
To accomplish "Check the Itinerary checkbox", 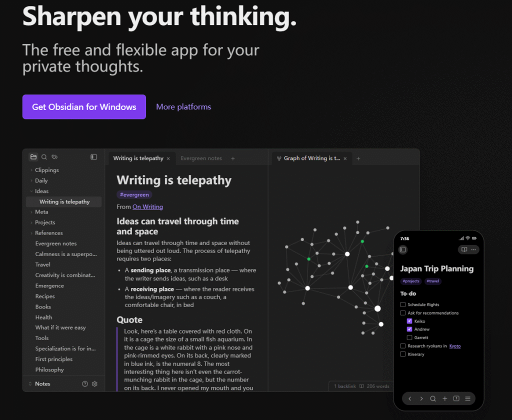I will (403, 354).
